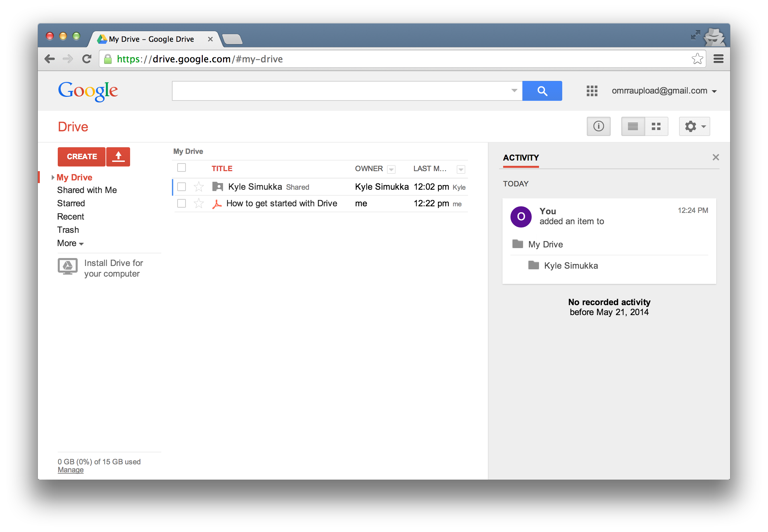768x532 pixels.
Task: Expand the My Drive tree arrow
Action: (53, 178)
